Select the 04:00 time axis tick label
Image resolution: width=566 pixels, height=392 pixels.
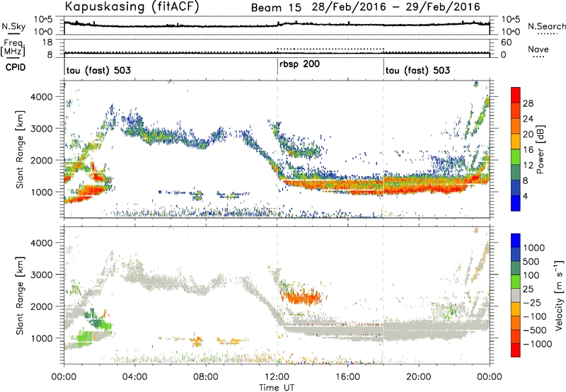pos(134,376)
